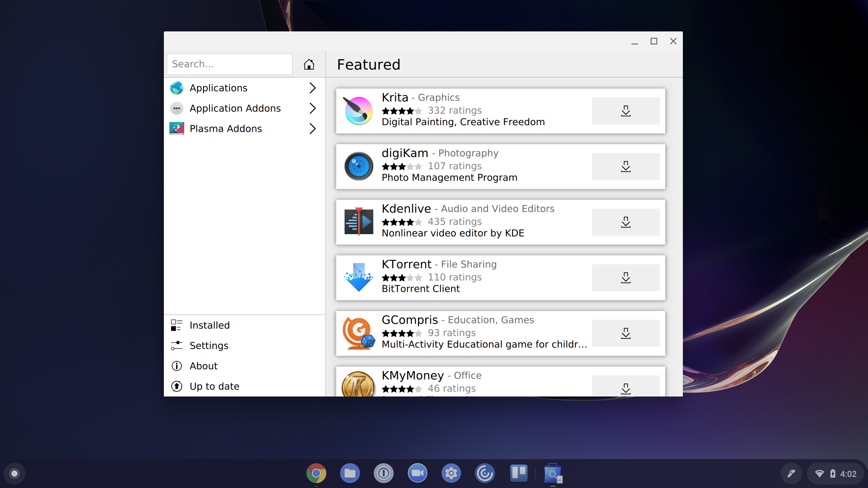Close the Discover window
868x488 pixels.
coord(673,41)
